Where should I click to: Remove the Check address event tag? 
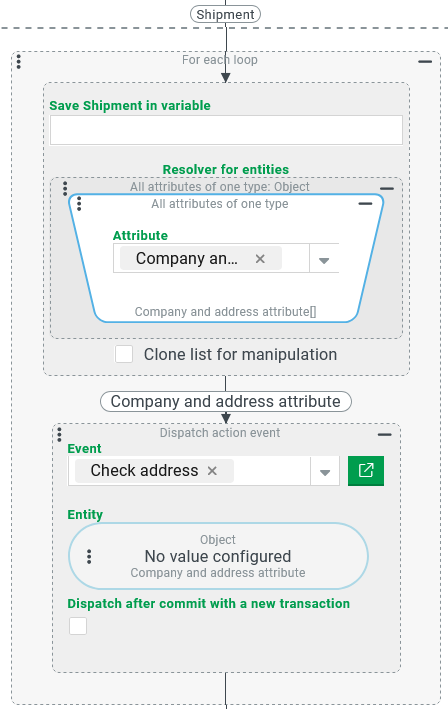click(x=212, y=471)
